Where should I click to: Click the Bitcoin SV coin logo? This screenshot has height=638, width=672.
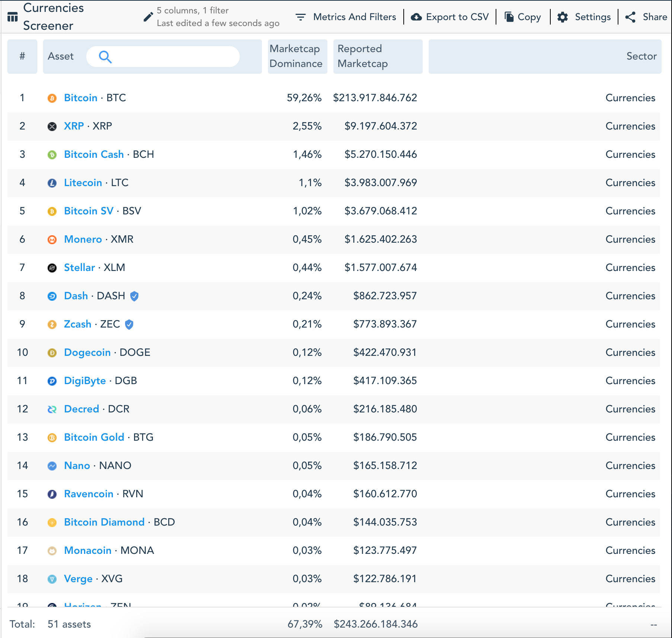52,211
